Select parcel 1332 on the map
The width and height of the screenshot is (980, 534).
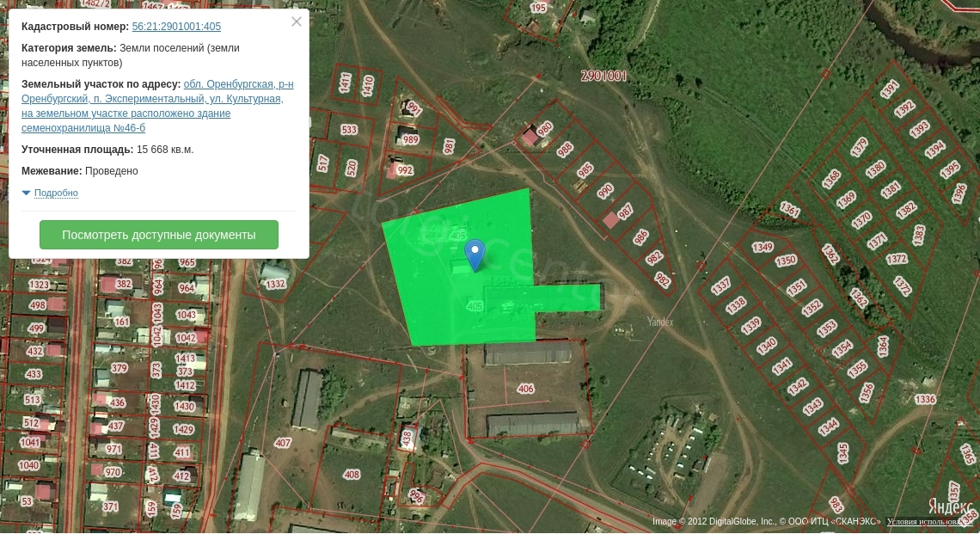click(276, 284)
